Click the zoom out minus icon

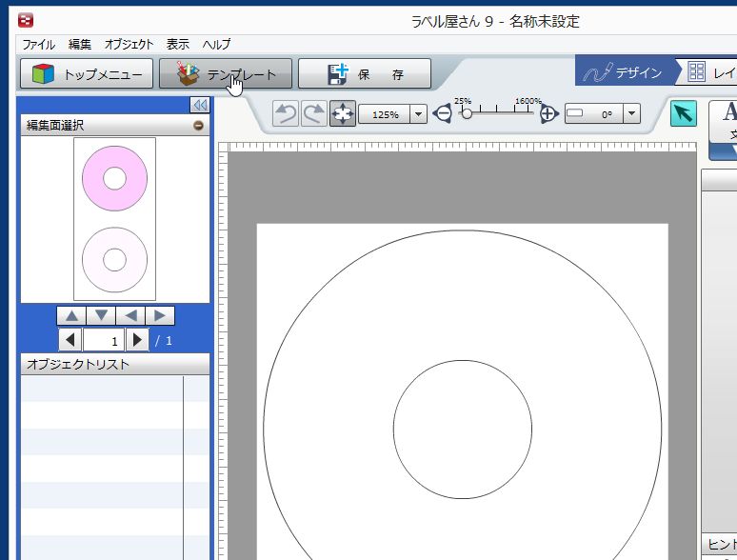[442, 113]
